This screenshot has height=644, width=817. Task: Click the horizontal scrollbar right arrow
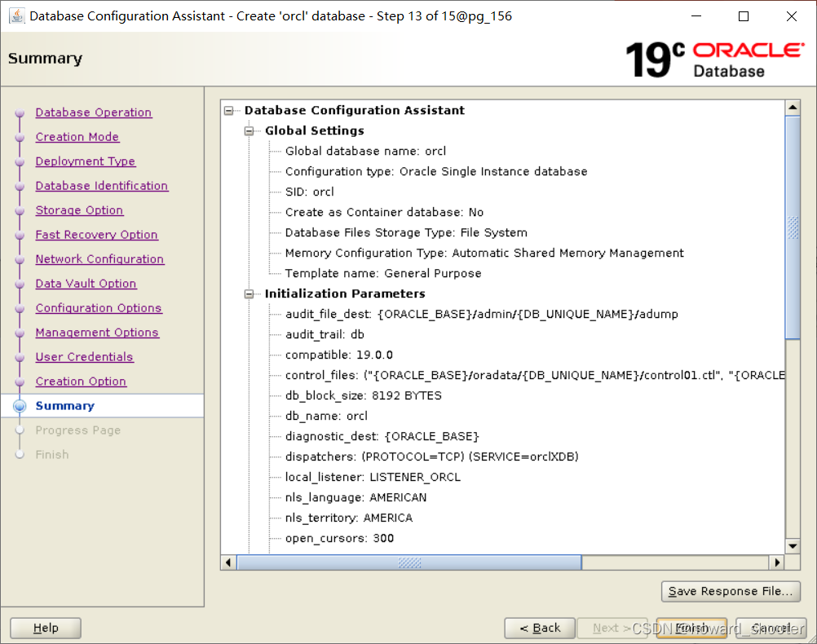click(777, 562)
